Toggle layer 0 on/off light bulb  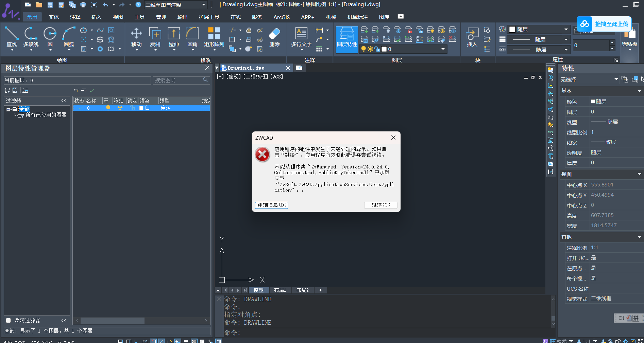pos(108,108)
